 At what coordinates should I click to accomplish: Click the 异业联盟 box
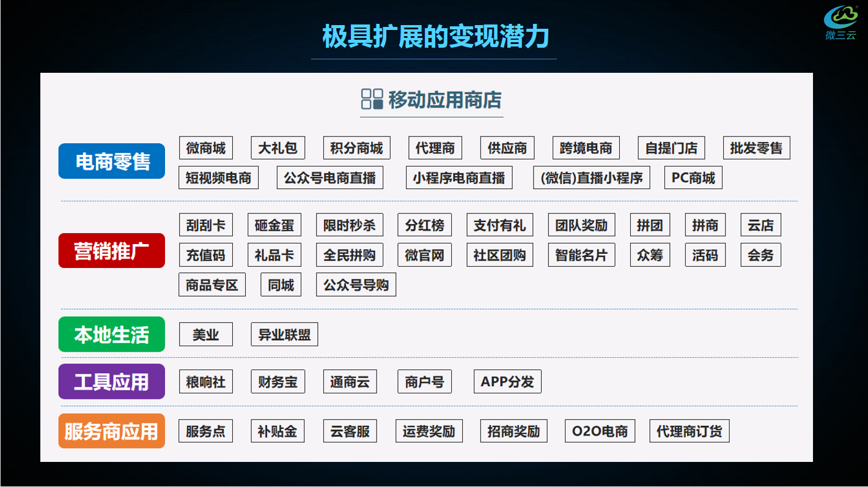pos(284,335)
